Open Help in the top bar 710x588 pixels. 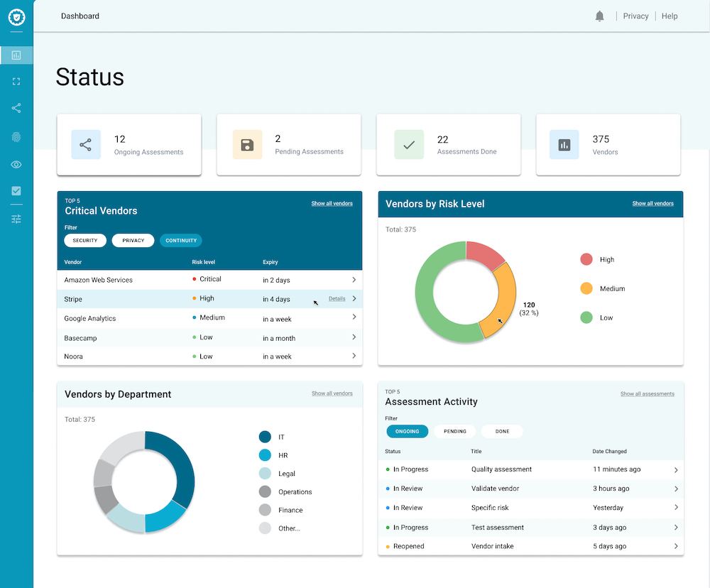(670, 16)
